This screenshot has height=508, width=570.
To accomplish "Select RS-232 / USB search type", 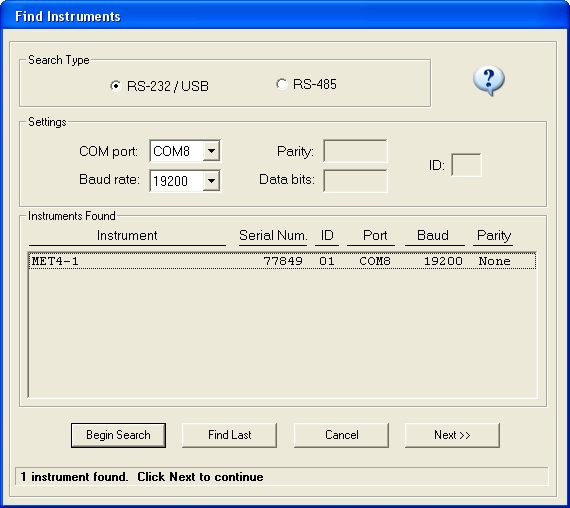I will 115,86.
